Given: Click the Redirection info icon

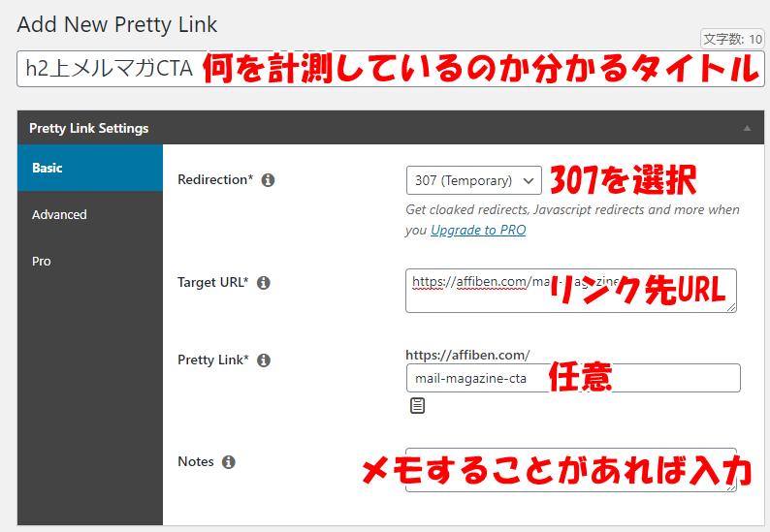Looking at the screenshot, I should [269, 180].
